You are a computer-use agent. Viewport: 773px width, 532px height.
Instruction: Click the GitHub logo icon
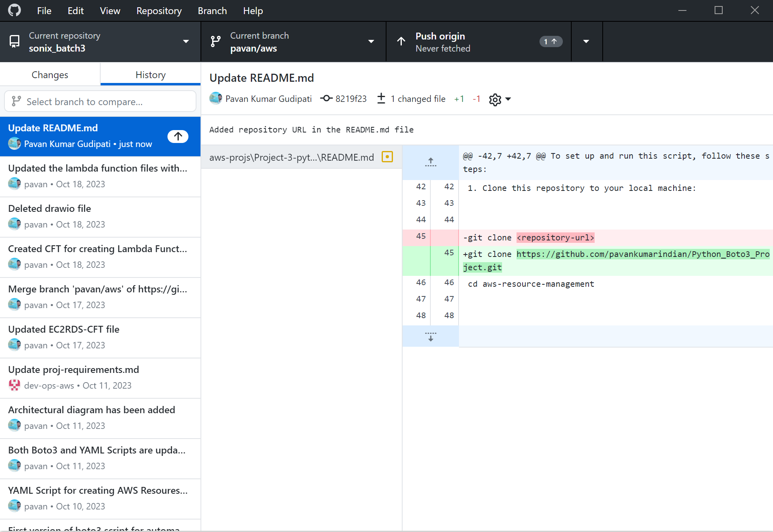pyautogui.click(x=14, y=10)
